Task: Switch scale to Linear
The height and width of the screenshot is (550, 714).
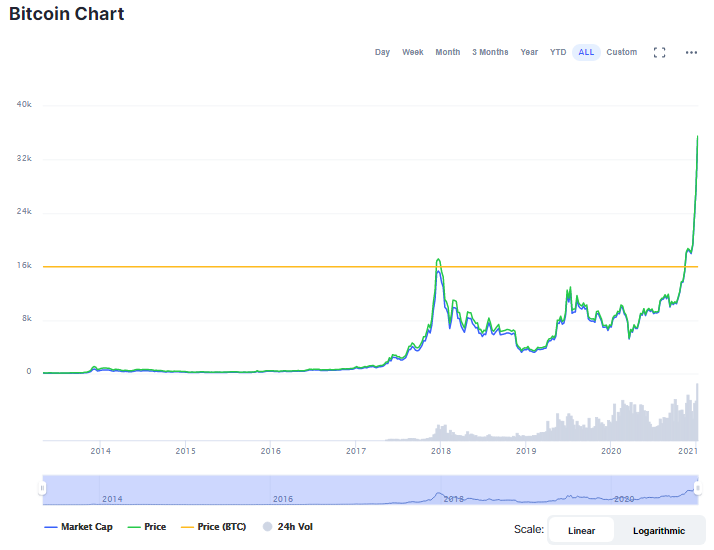Action: point(581,530)
